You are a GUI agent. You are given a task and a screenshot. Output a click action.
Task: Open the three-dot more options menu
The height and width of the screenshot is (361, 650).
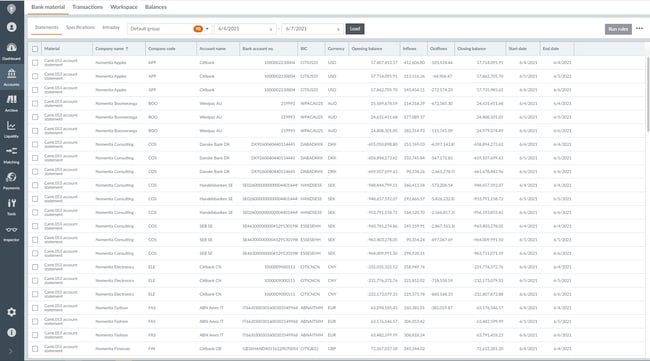click(x=640, y=29)
